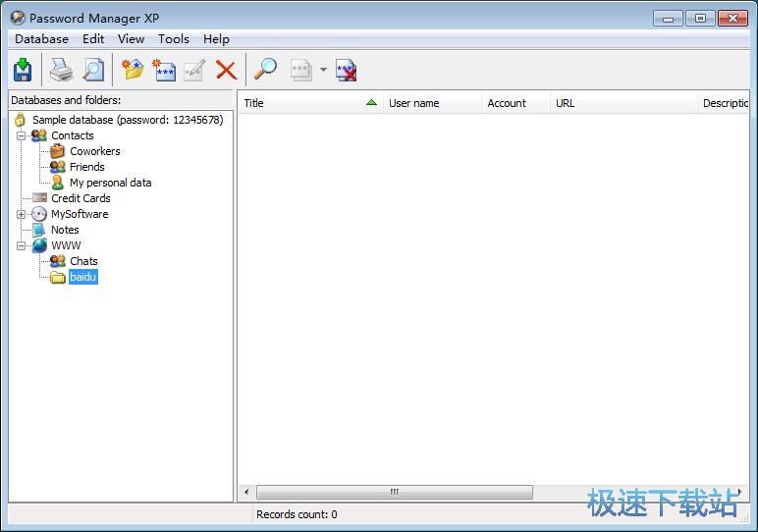Click the New Record toolbar icon

pos(164,70)
